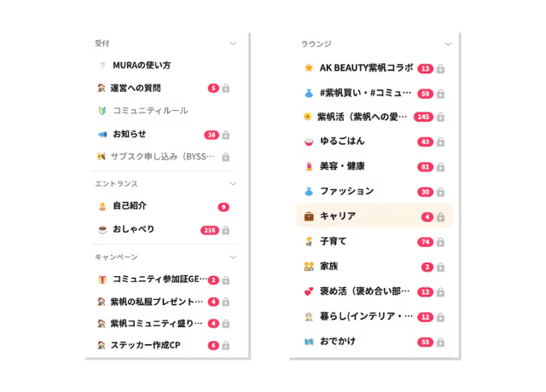Image resolution: width=546 pixels, height=392 pixels.
Task: Open the ゆるごはん channel
Action: click(x=374, y=141)
